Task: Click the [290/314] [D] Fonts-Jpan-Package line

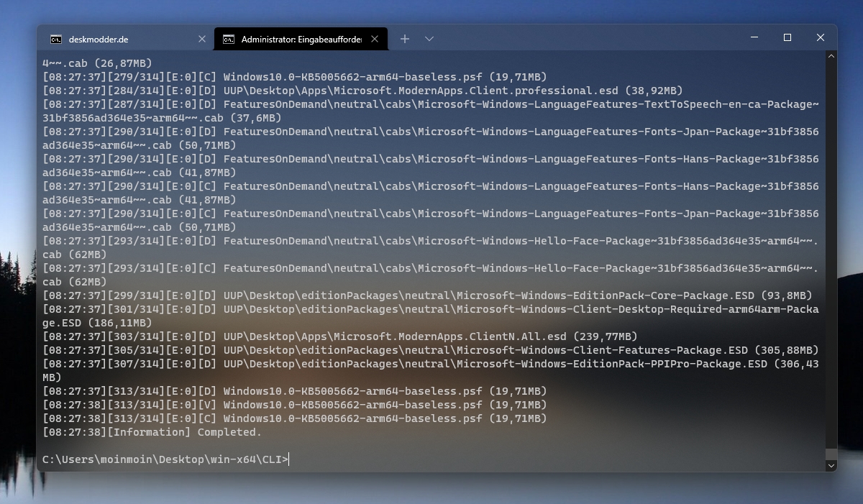Action: [431, 138]
